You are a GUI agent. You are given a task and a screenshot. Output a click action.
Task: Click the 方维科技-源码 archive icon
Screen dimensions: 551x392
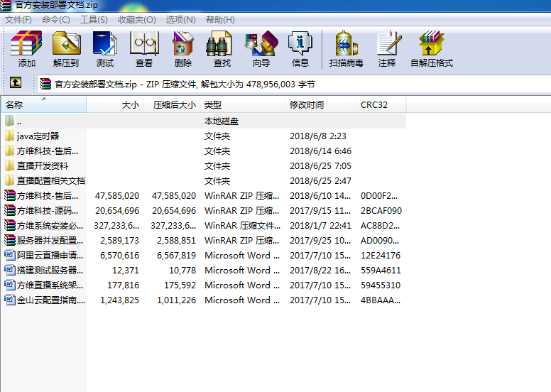(x=10, y=211)
